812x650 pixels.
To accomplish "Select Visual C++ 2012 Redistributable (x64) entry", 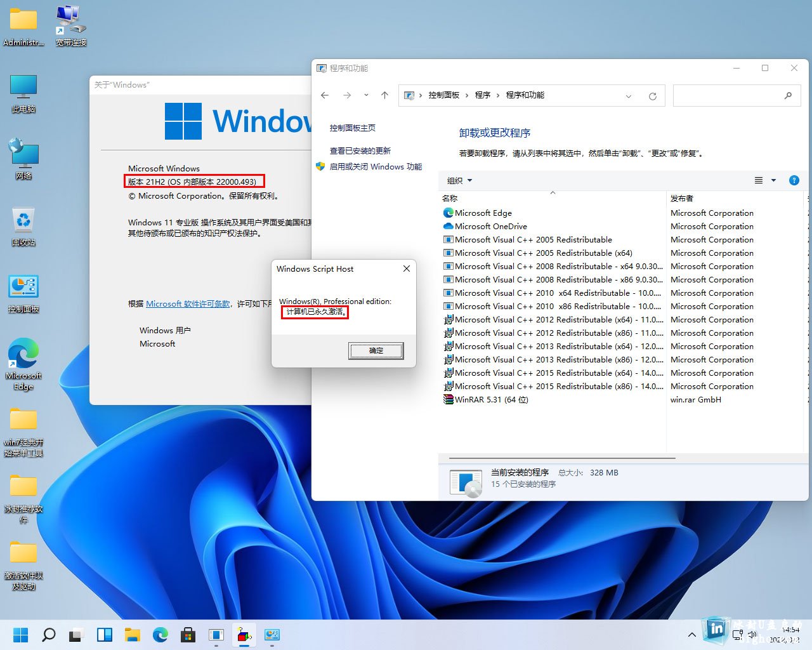I will [x=552, y=319].
